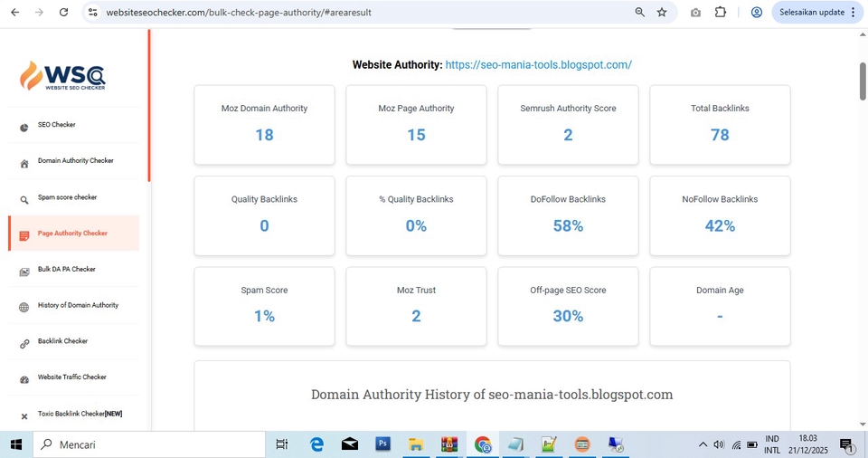Click the WSC Website SEO Checker logo
Viewport: 868px width, 458px height.
click(x=62, y=76)
